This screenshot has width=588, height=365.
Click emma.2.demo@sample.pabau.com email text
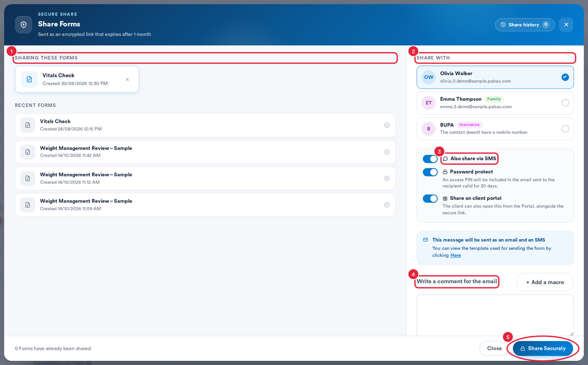click(476, 107)
